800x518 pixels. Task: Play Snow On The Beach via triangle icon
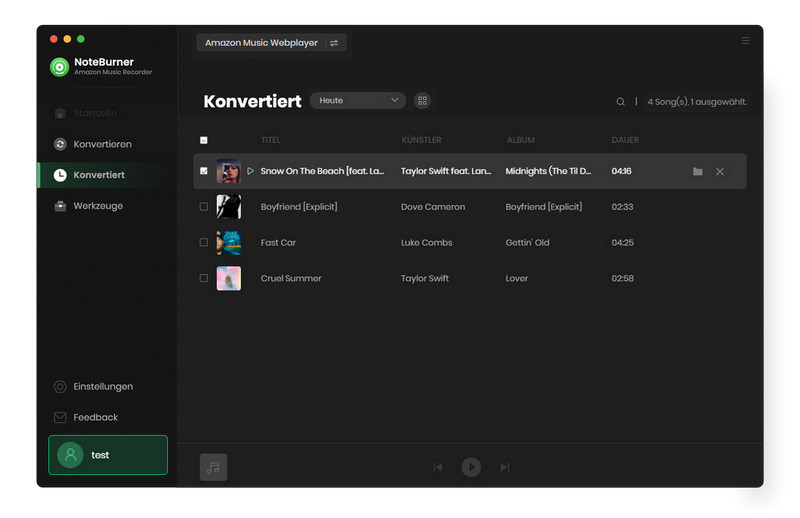point(251,171)
